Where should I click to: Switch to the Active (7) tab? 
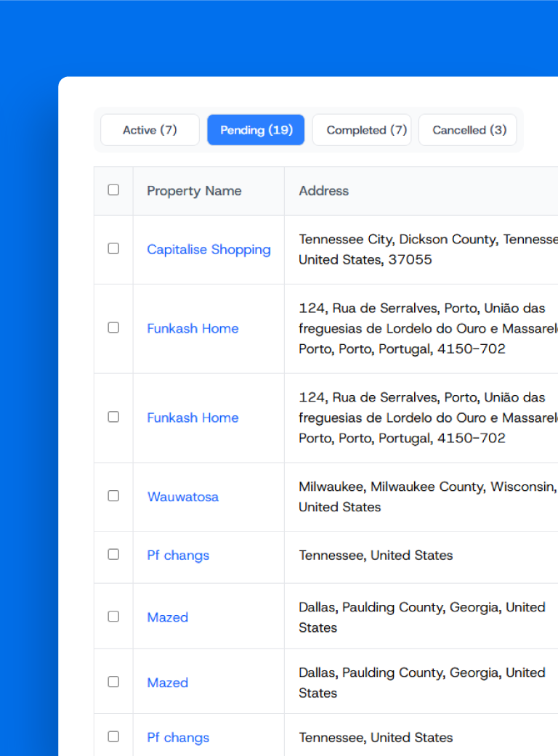click(150, 130)
